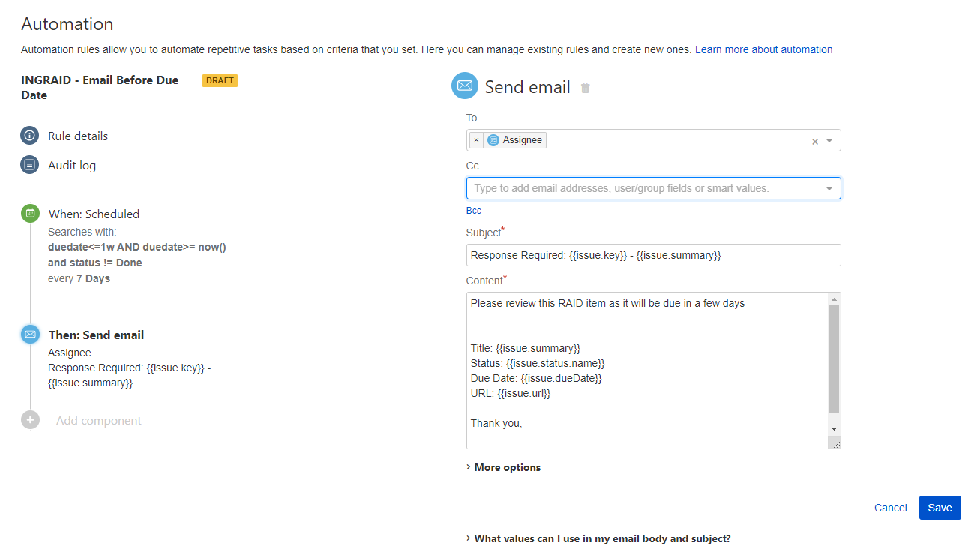Click the DRAFT status badge

pos(219,80)
